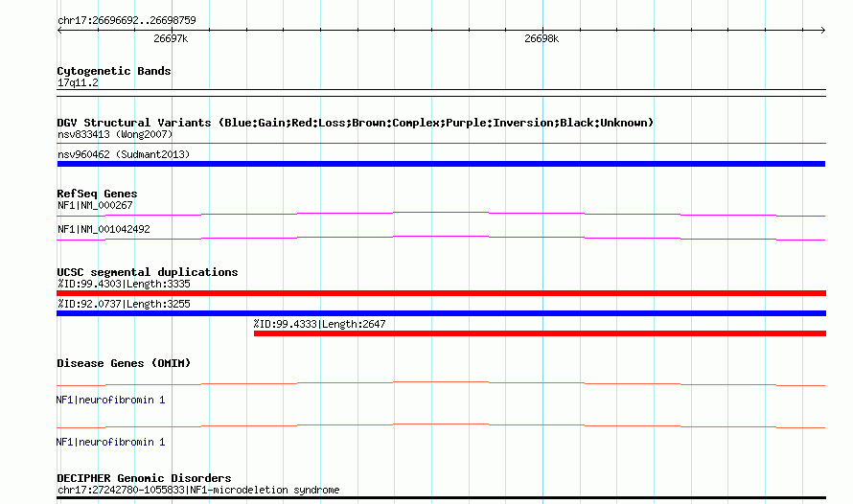853x504 pixels.
Task: Click the blue nsv960462 gain bar
Action: pos(441,164)
